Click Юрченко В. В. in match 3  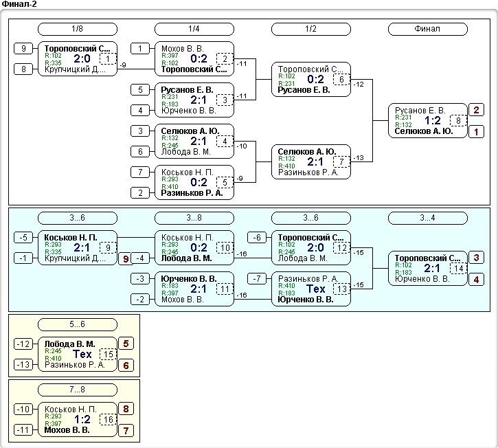click(x=189, y=111)
